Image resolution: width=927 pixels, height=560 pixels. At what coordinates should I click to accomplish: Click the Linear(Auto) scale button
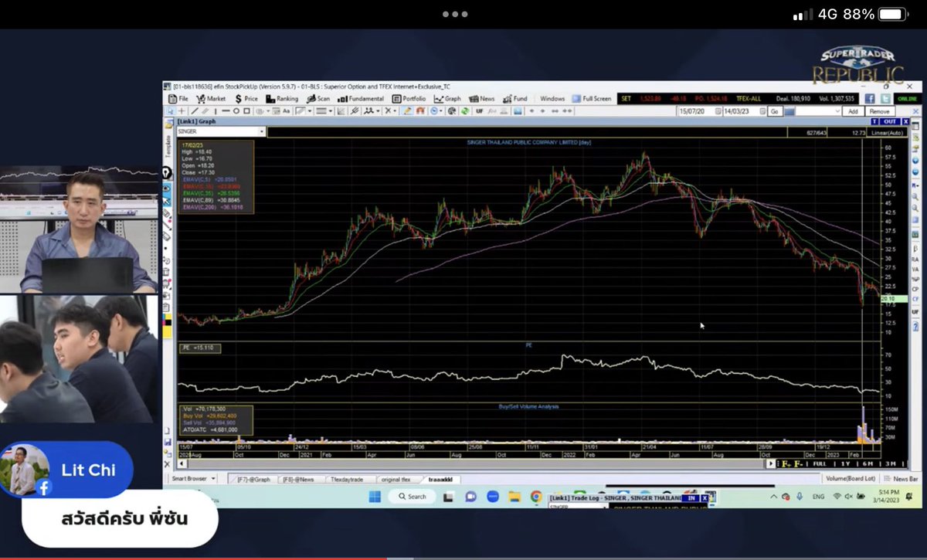click(888, 133)
